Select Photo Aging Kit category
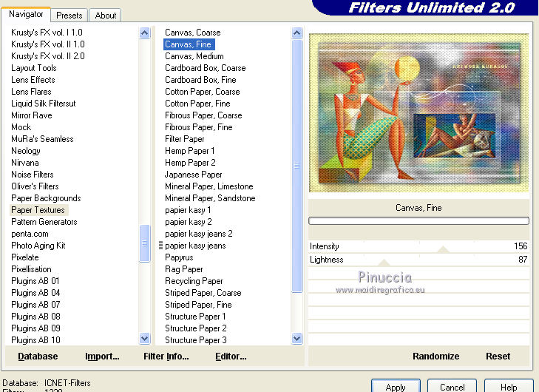Screen dimensions: 539x392 [38, 246]
